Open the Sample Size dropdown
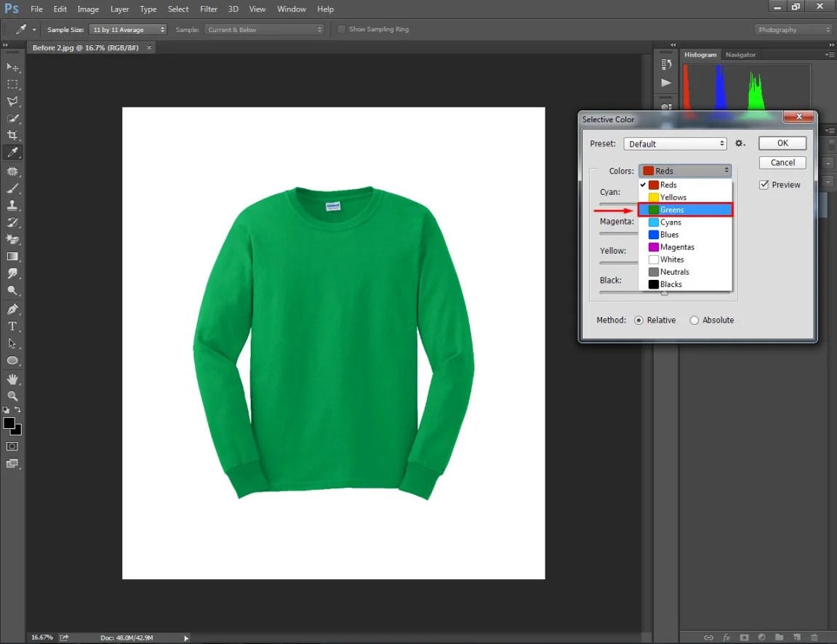 (x=128, y=29)
